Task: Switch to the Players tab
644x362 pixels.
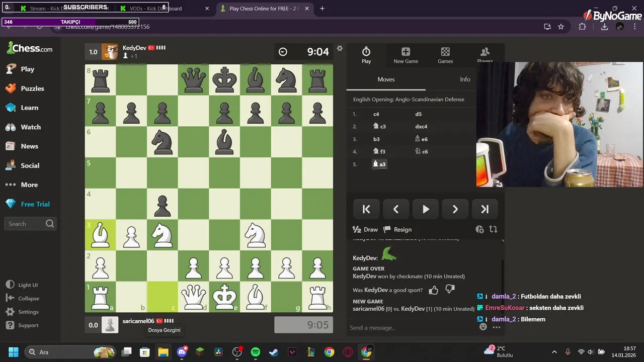Action: (x=485, y=55)
